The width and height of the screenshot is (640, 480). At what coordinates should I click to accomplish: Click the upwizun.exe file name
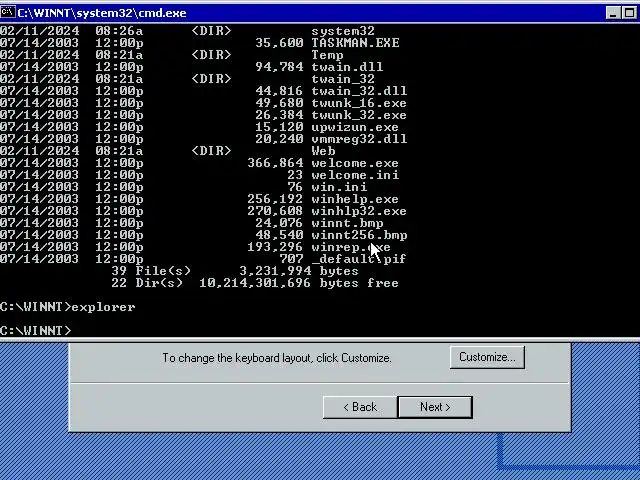tap(355, 127)
